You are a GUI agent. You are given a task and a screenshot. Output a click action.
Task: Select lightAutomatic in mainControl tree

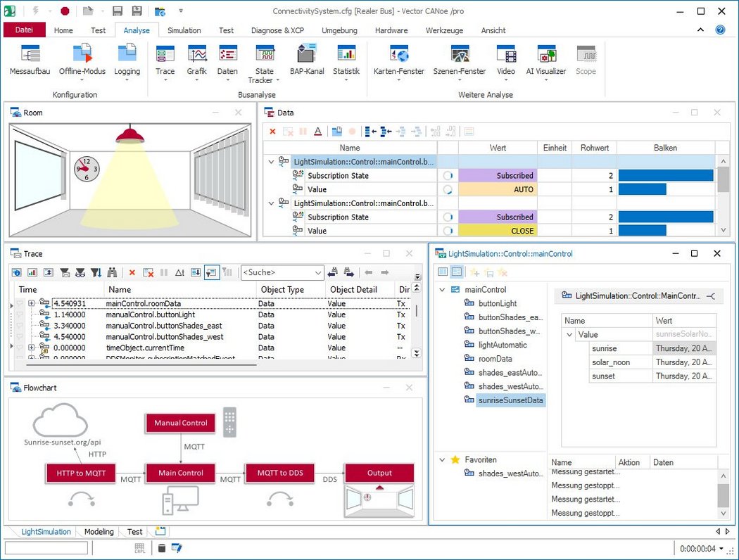503,345
